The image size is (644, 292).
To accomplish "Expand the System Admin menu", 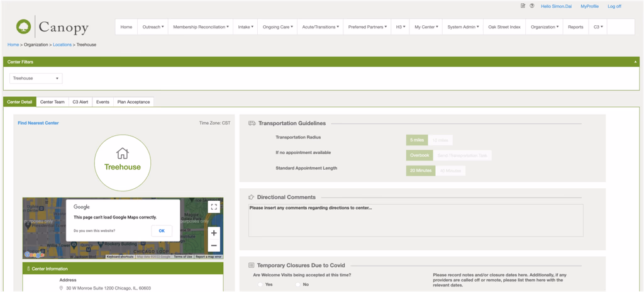I will (x=463, y=26).
